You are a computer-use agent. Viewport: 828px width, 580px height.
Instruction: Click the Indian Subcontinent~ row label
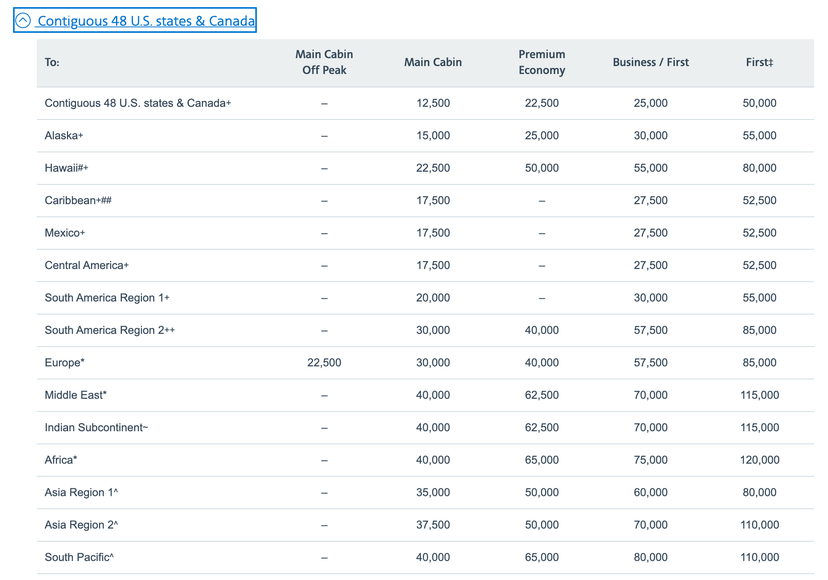coord(96,427)
